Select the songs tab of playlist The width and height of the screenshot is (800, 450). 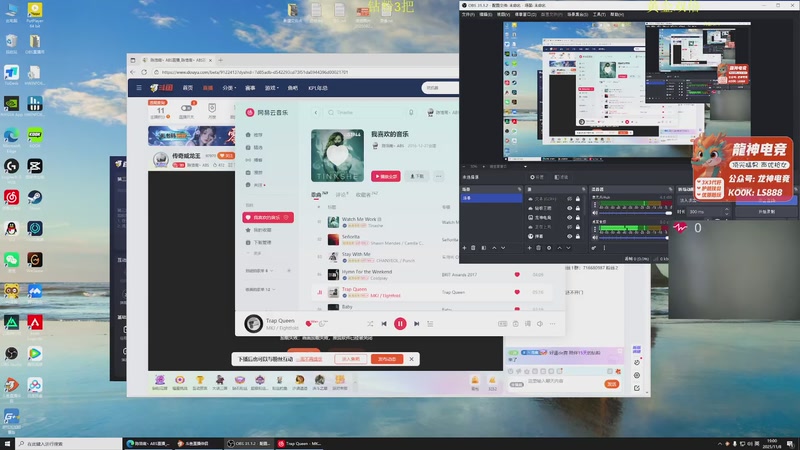319,194
